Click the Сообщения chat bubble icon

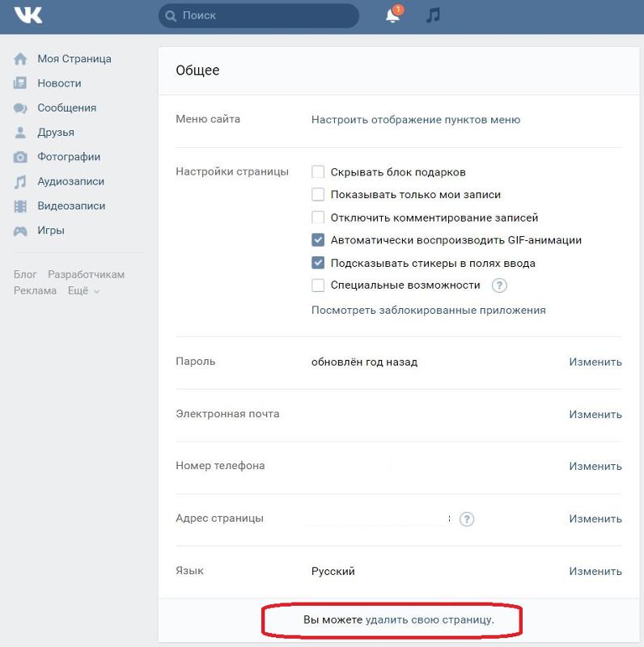[21, 108]
